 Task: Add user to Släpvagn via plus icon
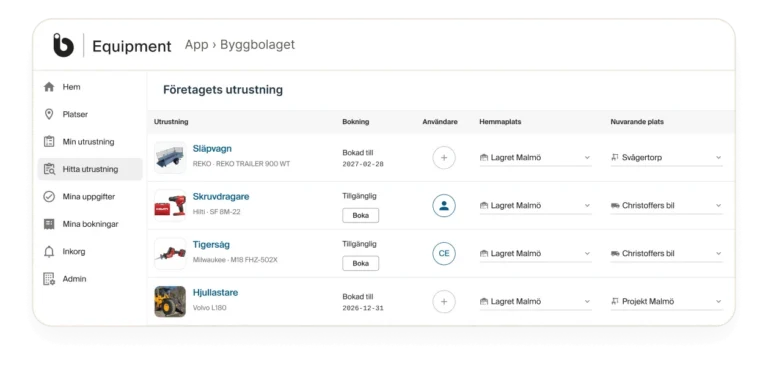444,158
